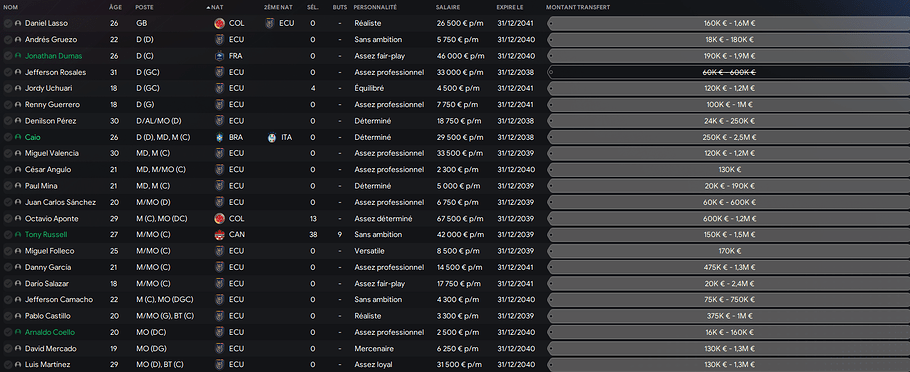Open Dario Salazar's player profile
This screenshot has height=372, width=910.
48,284
